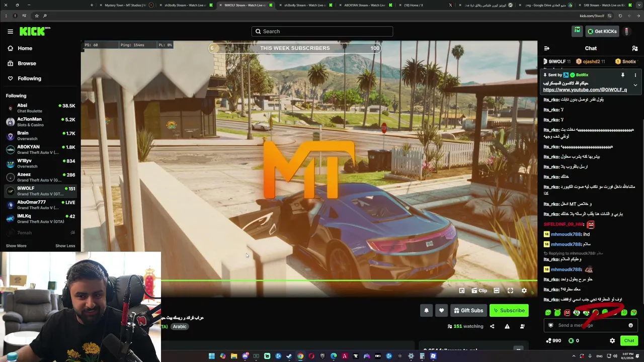Open the ABOKYAN followed channel
644x362 pixels.
pyautogui.click(x=40, y=149)
